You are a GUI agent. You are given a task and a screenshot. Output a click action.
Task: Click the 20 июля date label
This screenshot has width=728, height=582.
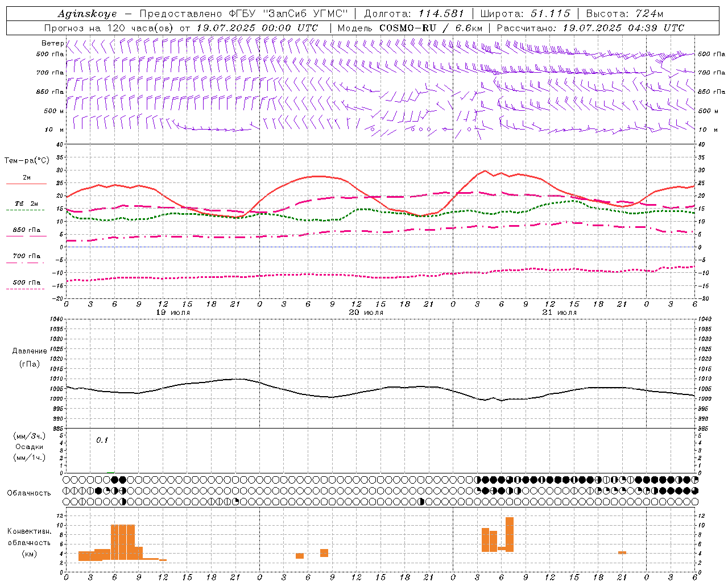coord(367,313)
